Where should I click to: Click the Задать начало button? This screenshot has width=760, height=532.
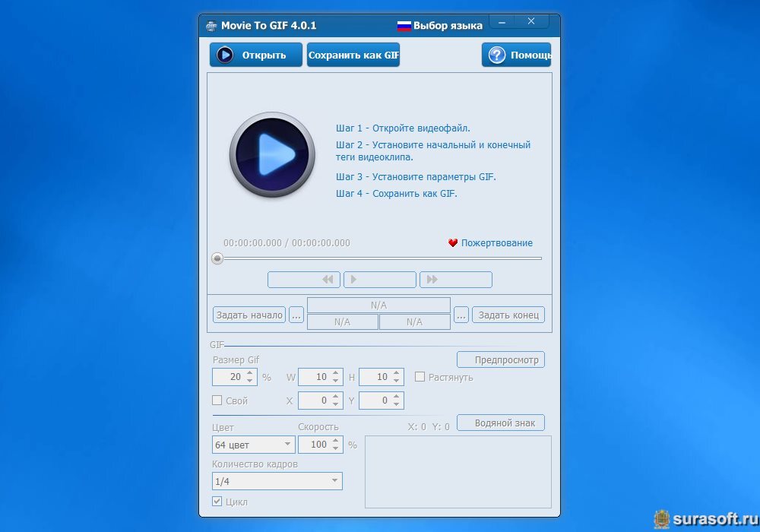tap(249, 315)
